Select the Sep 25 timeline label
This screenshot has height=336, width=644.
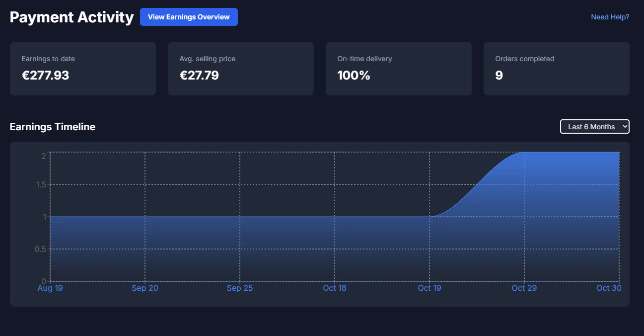(239, 288)
